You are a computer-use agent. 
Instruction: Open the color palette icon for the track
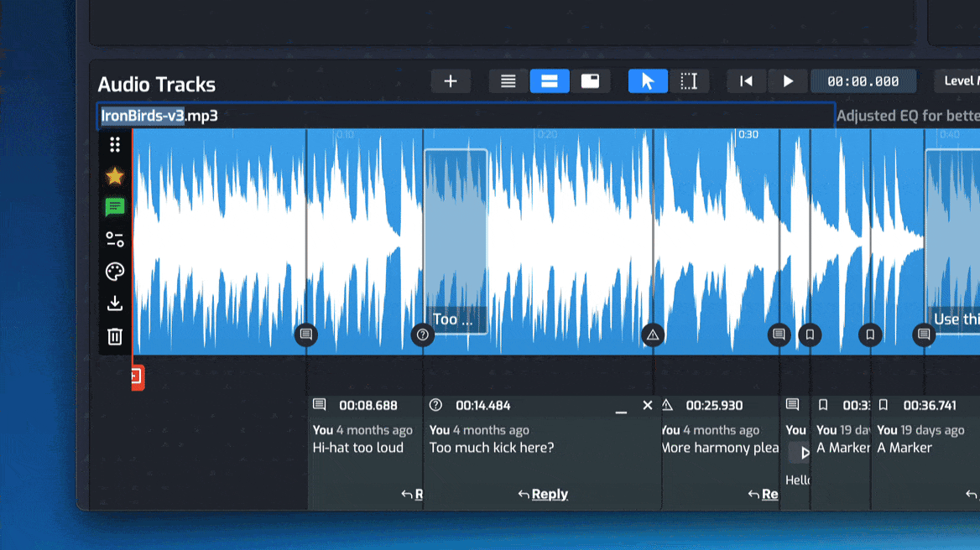tap(115, 272)
